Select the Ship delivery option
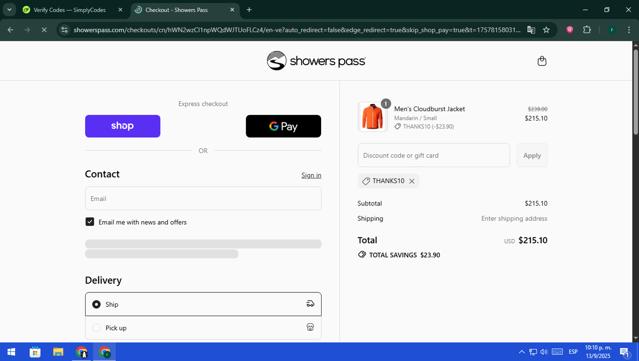Image resolution: width=639 pixels, height=361 pixels. pyautogui.click(x=203, y=304)
